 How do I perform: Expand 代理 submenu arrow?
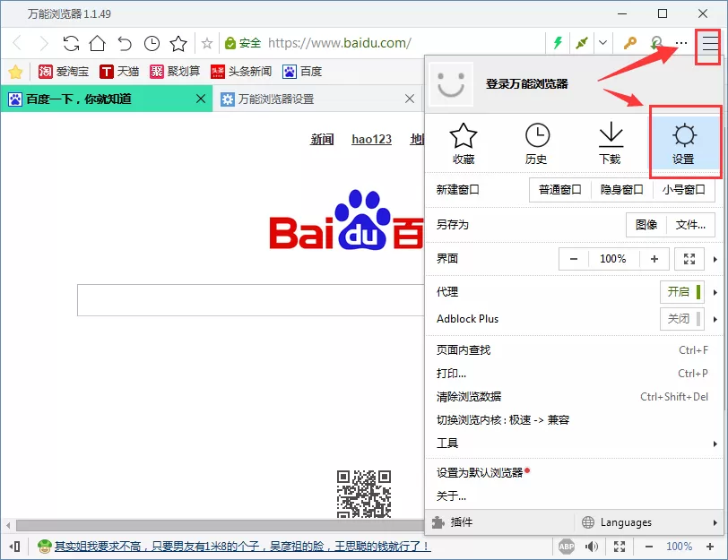tap(715, 292)
